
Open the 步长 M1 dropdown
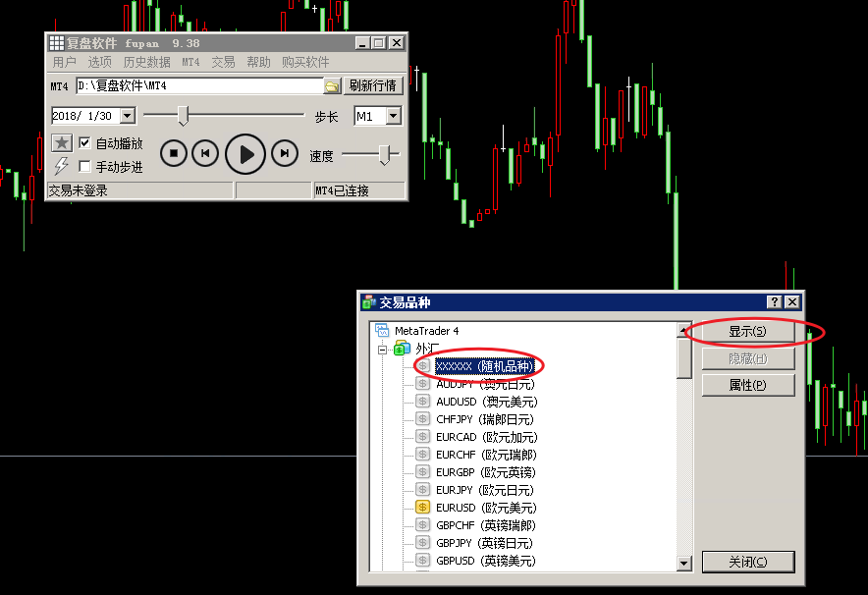[393, 116]
